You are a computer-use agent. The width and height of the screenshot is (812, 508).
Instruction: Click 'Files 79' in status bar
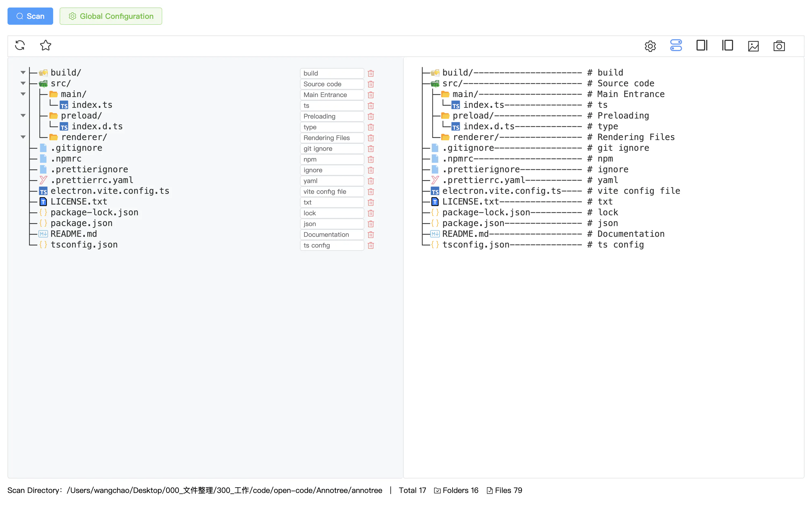point(505,490)
